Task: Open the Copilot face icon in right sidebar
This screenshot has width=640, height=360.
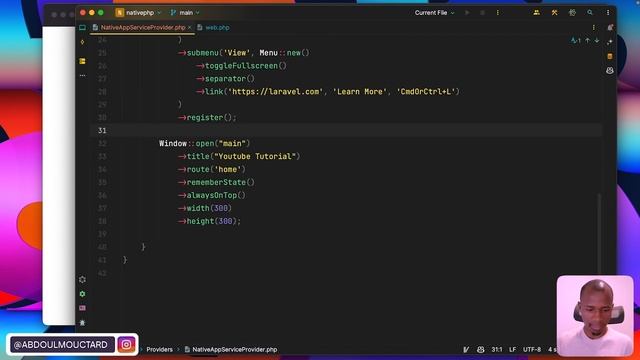Action: click(x=610, y=71)
